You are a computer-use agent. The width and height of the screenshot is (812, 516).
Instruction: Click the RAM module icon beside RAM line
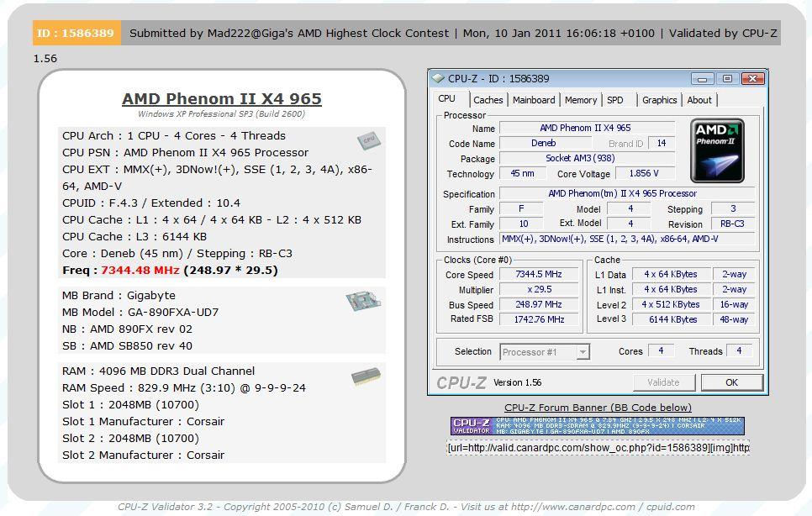click(366, 376)
